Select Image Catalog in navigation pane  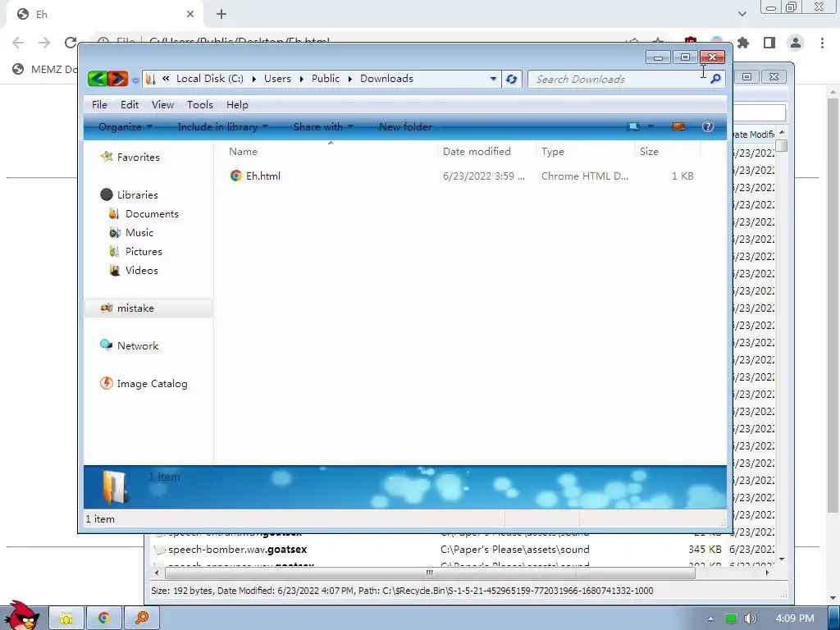click(x=144, y=384)
